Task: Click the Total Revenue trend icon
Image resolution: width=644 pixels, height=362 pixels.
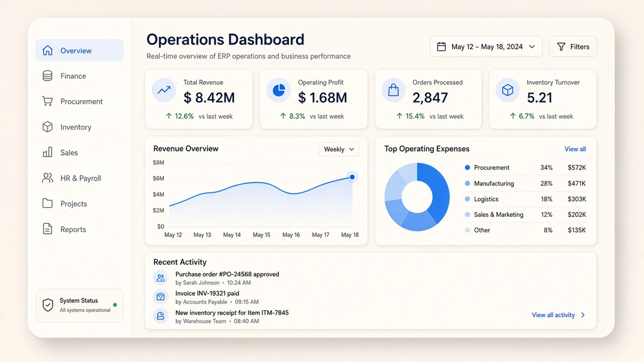Action: coord(164,90)
